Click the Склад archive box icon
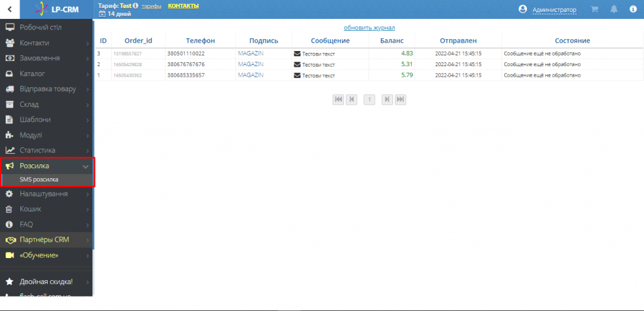 pos(10,105)
